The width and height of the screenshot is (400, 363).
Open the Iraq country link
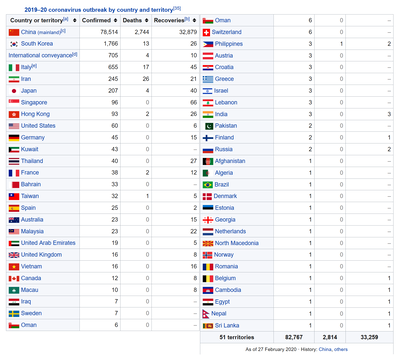(x=26, y=302)
